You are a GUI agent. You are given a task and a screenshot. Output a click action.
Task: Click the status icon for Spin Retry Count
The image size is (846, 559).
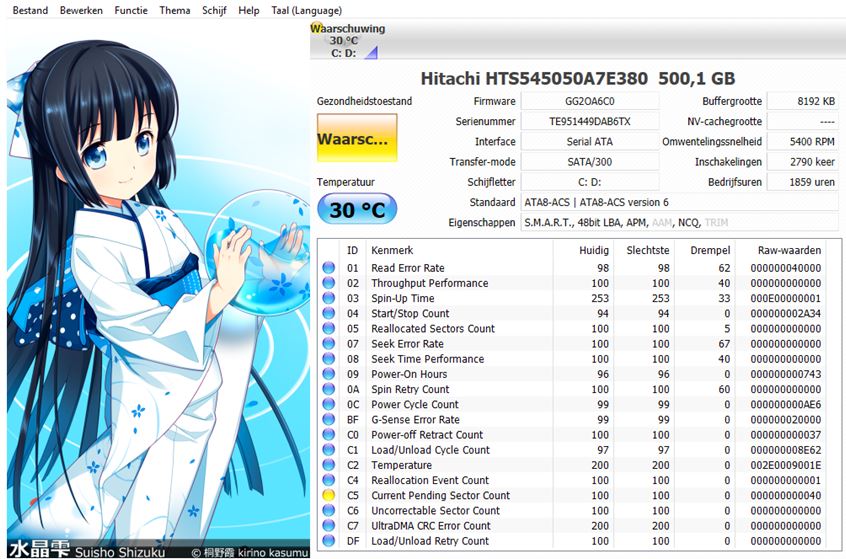[x=329, y=388]
